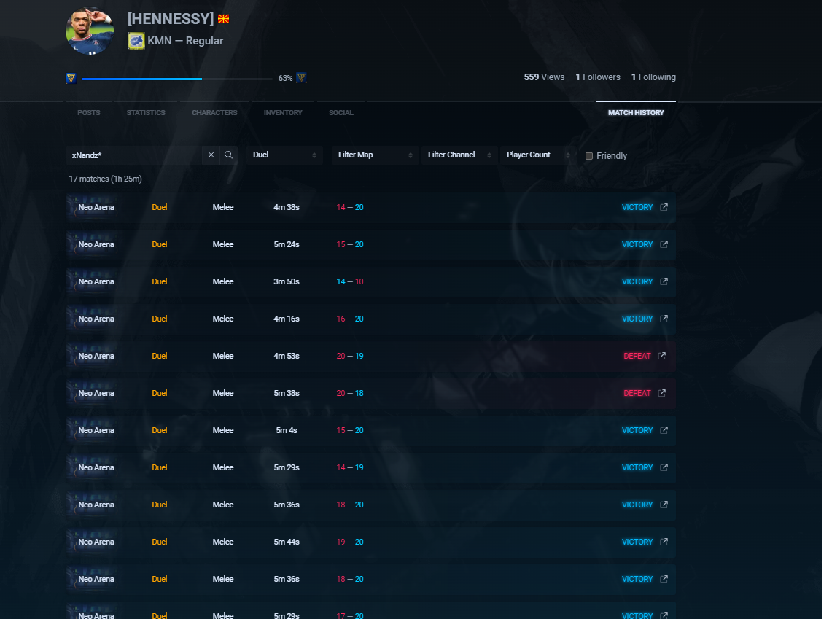The height and width of the screenshot is (619, 840).
Task: Switch to the Statistics tab
Action: tap(146, 113)
